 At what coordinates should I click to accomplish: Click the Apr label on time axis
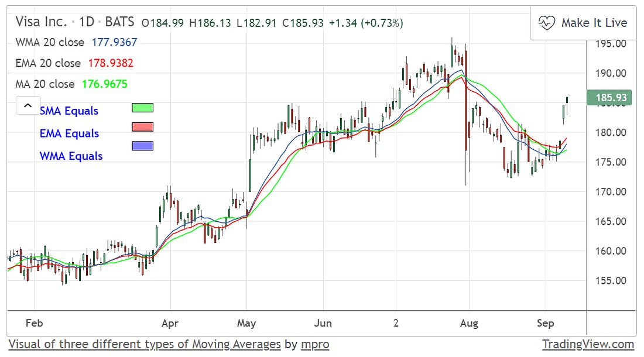coord(170,324)
